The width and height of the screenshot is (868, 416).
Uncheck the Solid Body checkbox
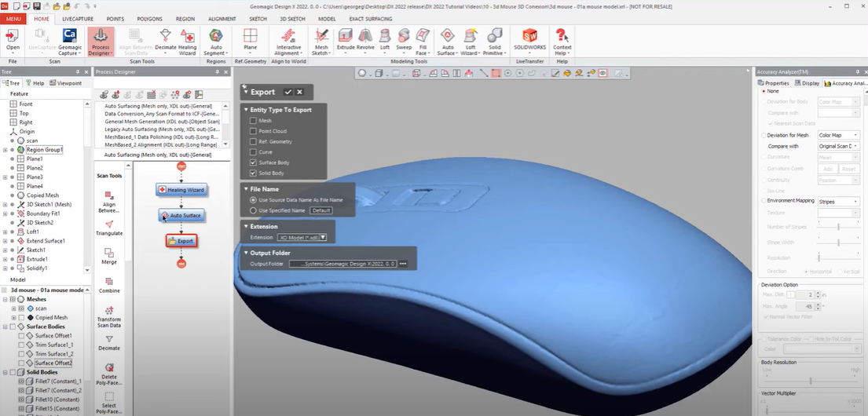pos(253,173)
